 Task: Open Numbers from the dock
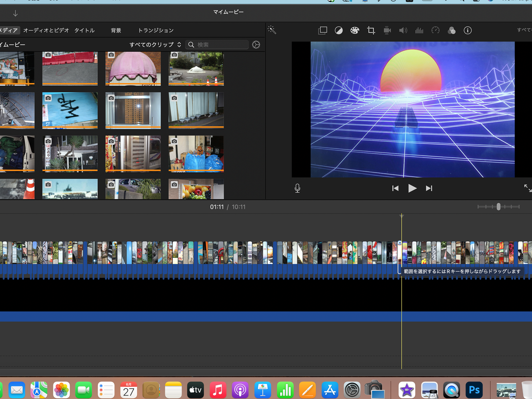(x=285, y=390)
